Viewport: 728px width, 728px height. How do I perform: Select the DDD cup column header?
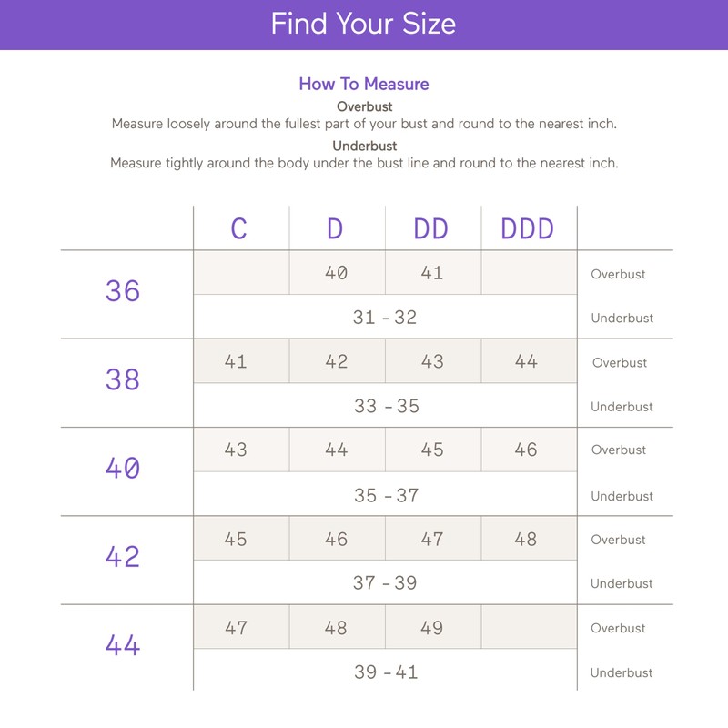(x=528, y=228)
